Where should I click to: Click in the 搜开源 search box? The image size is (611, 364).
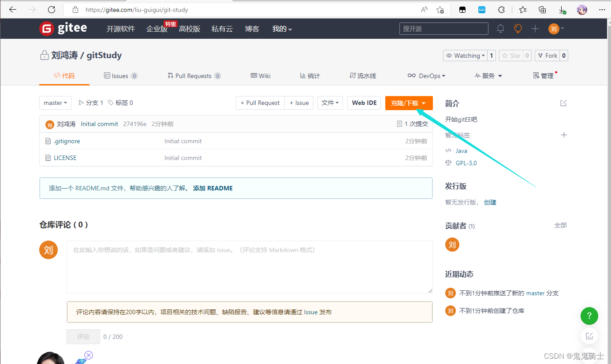(444, 29)
